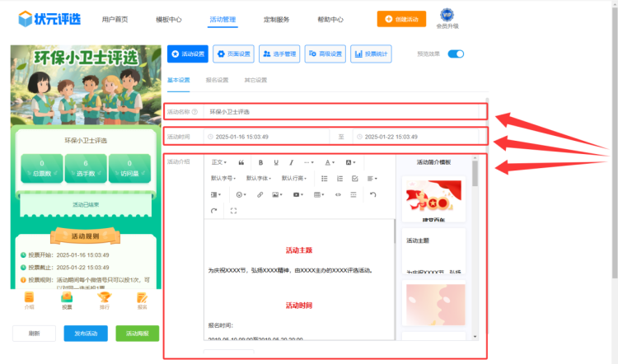Open the font color picker

tap(330, 162)
